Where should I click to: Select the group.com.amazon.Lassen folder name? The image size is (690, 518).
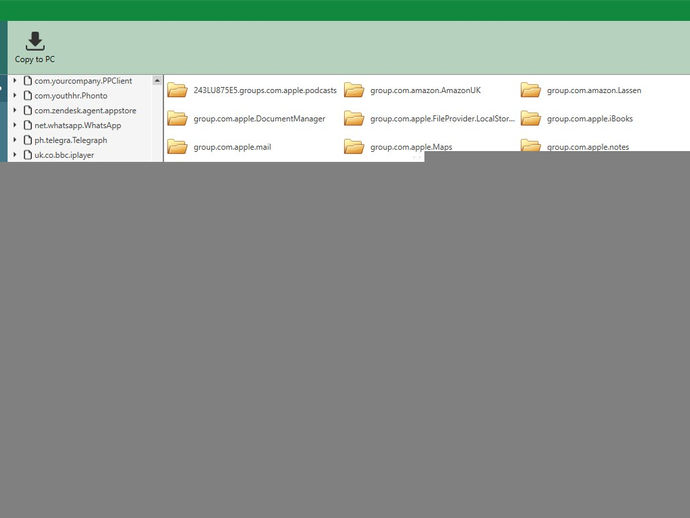point(594,90)
